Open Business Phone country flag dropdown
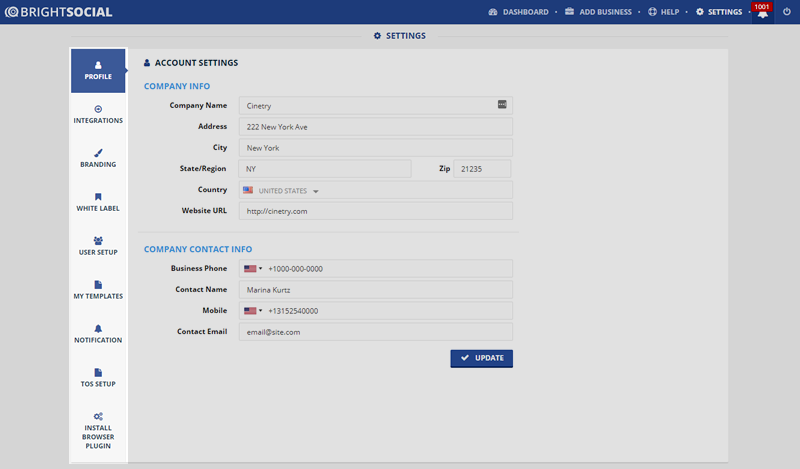Screen dimensions: 800x469 coord(252,268)
